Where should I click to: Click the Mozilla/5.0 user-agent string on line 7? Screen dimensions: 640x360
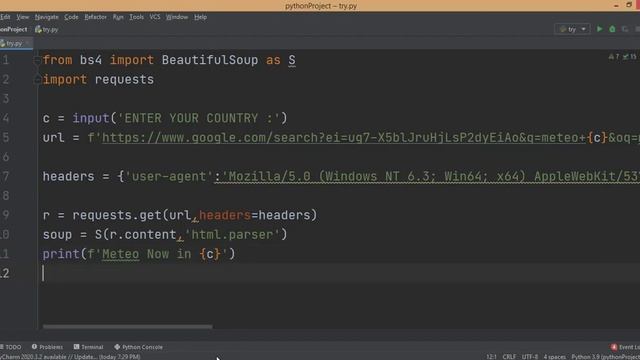[430, 177]
